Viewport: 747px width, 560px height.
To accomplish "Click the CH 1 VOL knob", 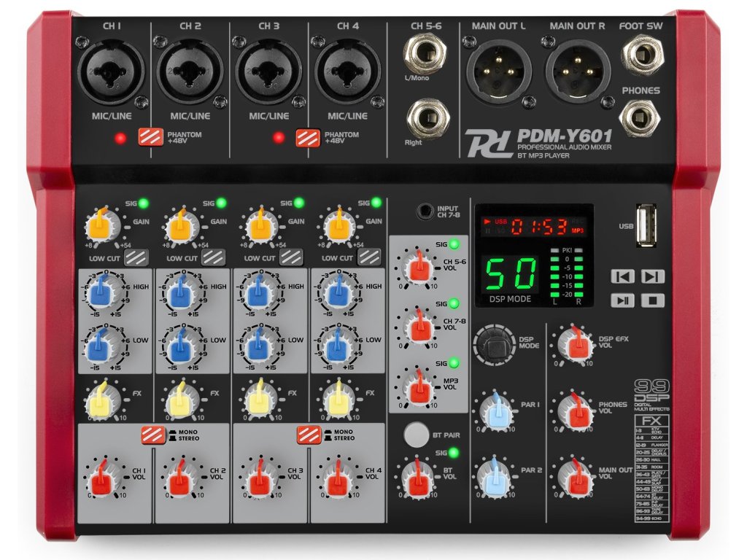I will [102, 478].
